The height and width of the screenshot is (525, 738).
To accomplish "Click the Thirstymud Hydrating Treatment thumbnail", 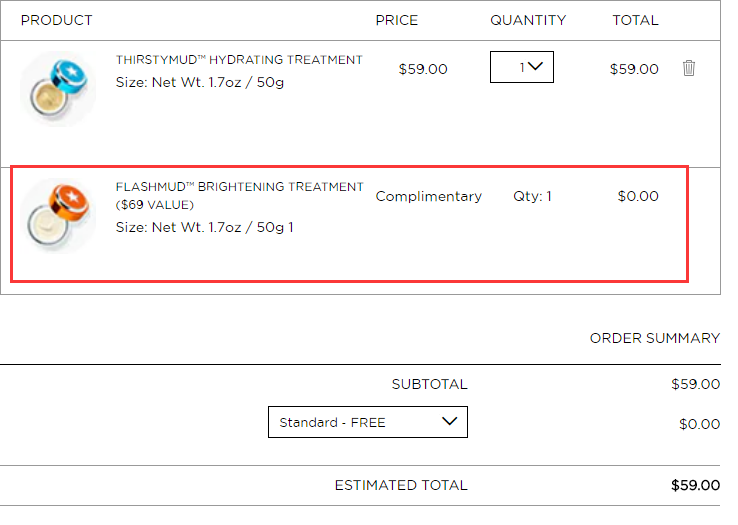I will click(x=58, y=89).
